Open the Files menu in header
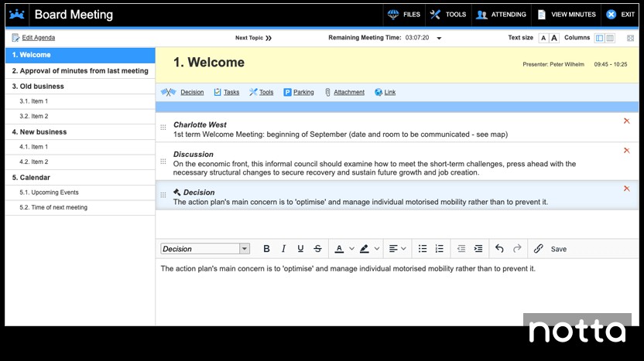Image resolution: width=644 pixels, height=361 pixels. [404, 15]
